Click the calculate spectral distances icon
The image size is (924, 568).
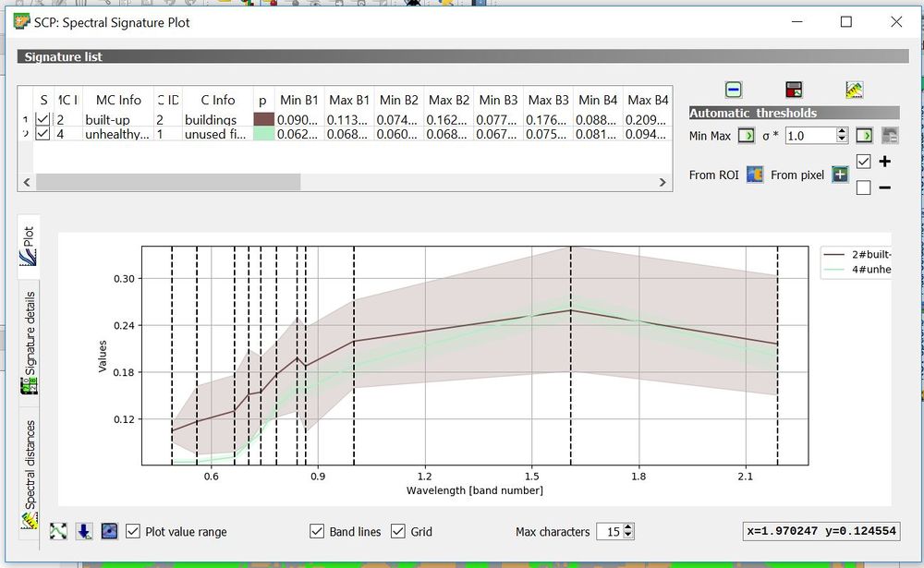(854, 90)
